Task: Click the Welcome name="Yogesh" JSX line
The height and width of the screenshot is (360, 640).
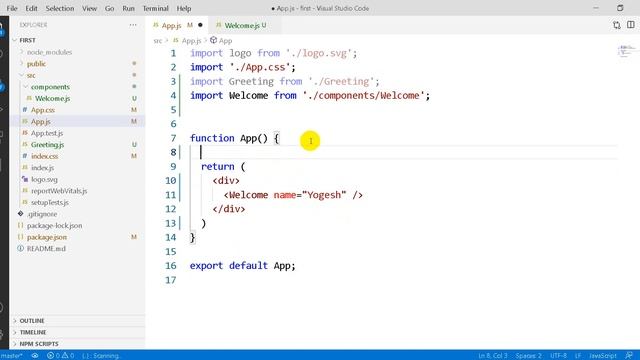Action: click(x=293, y=195)
